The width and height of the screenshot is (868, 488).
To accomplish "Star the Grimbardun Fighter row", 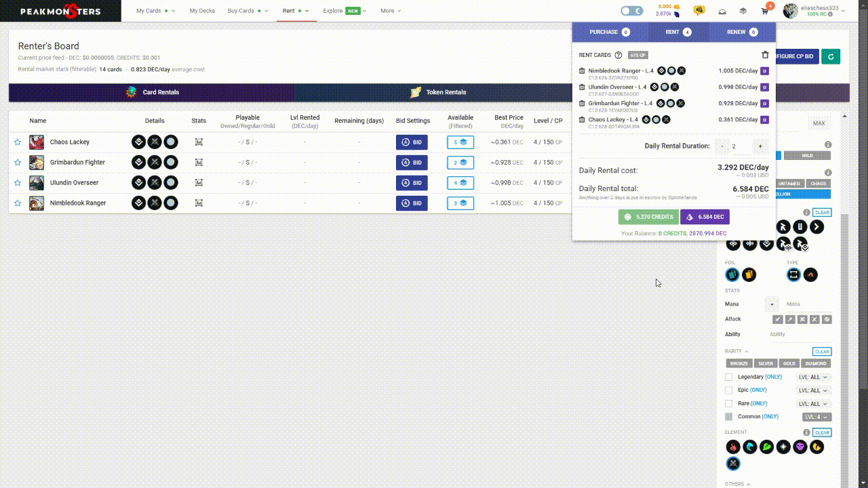I will (x=18, y=163).
